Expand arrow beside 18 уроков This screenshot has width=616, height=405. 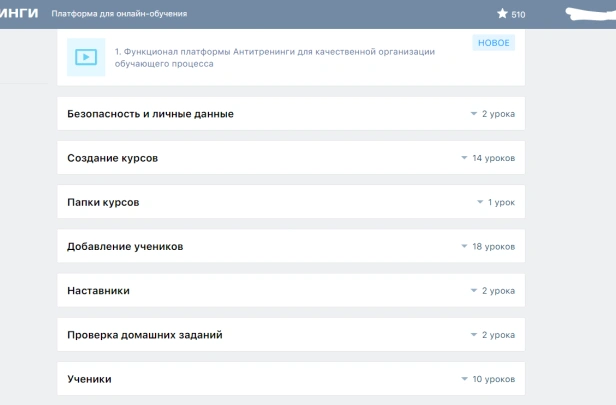click(464, 246)
